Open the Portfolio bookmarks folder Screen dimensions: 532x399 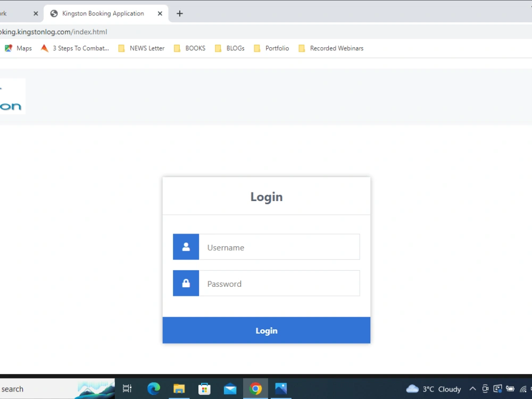[271, 48]
